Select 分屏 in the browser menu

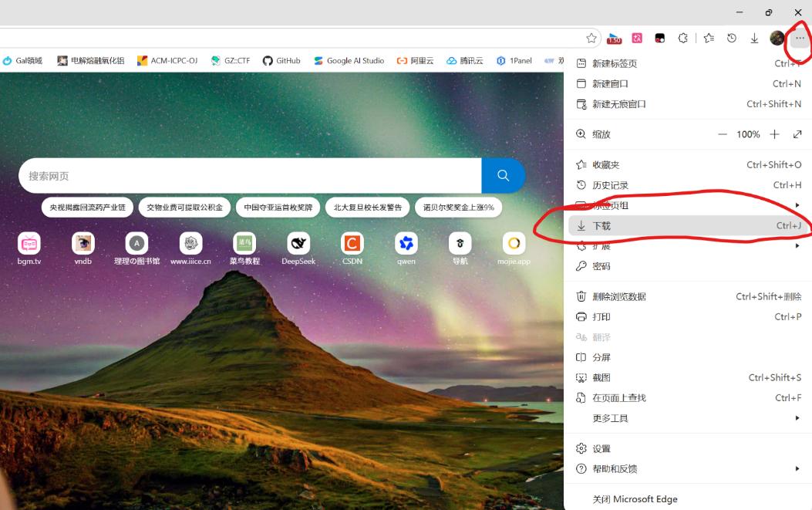click(688, 358)
